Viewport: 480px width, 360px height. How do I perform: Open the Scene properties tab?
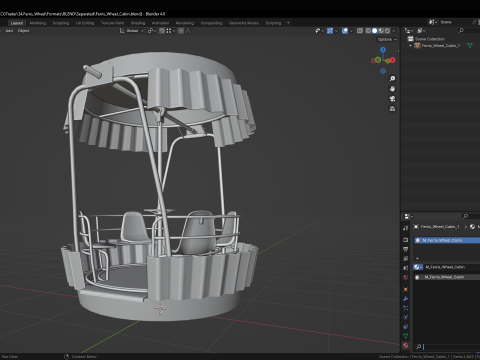point(405,268)
